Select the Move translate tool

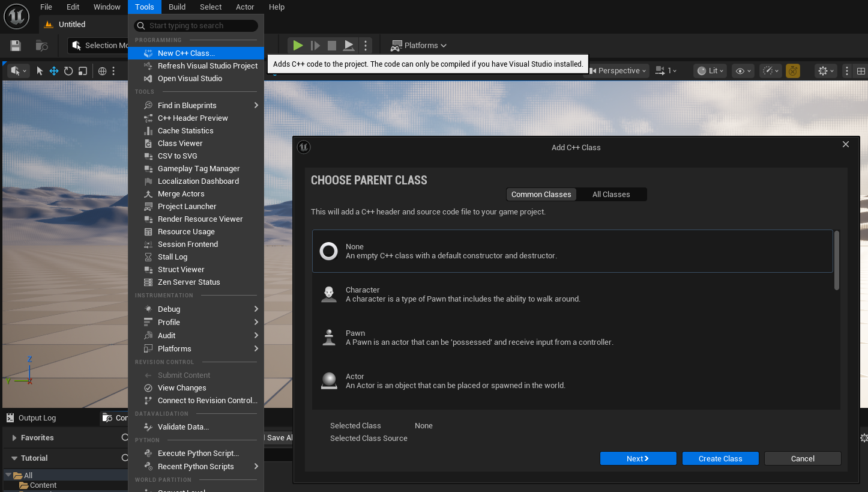click(54, 71)
